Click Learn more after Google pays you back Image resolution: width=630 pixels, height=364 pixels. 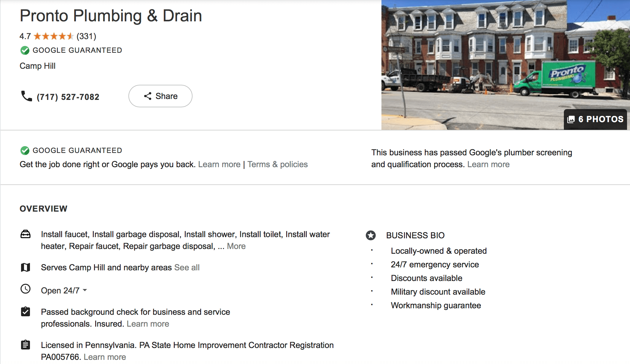[x=219, y=165]
